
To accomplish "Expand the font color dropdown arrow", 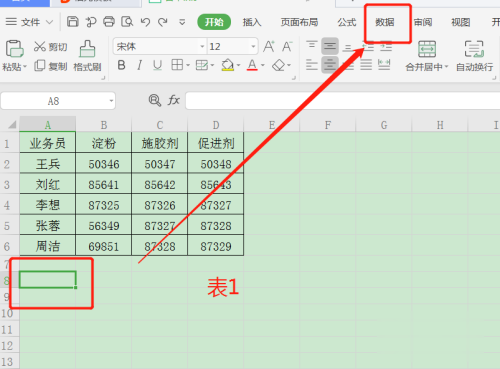I will point(263,65).
